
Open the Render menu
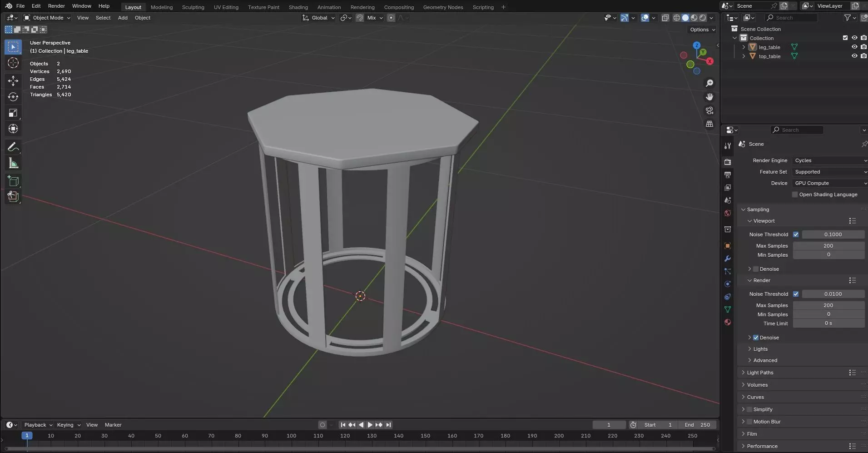click(56, 6)
